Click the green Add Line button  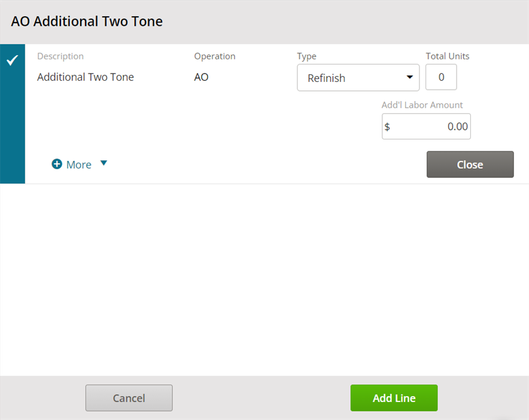[x=394, y=398]
